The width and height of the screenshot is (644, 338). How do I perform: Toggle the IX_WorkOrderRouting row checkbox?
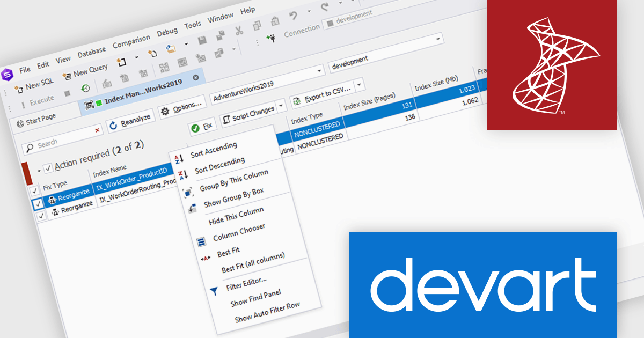pos(41,216)
